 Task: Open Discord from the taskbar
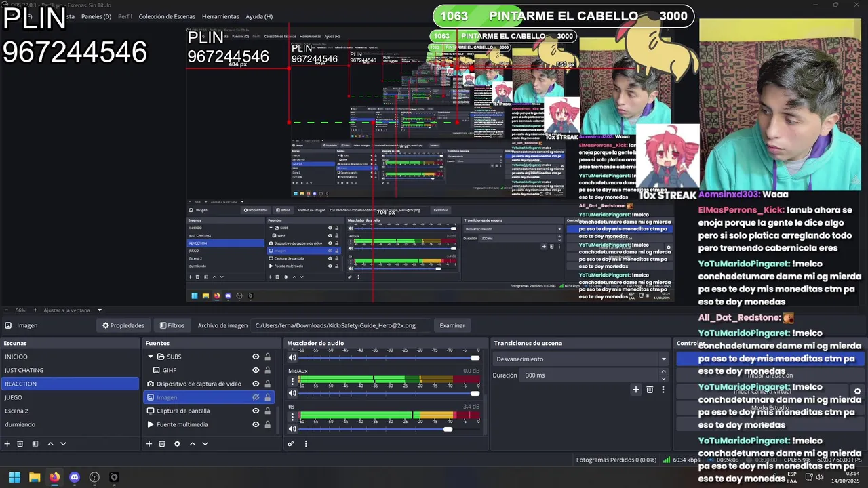coord(75,477)
